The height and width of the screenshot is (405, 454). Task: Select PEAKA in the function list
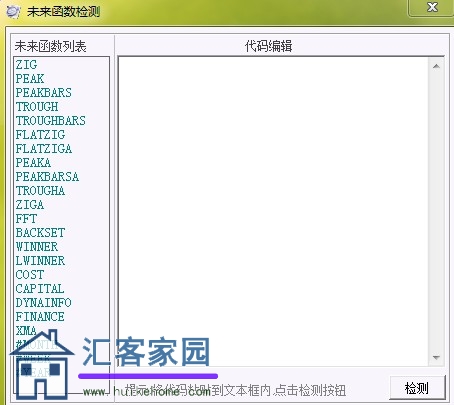click(x=33, y=162)
